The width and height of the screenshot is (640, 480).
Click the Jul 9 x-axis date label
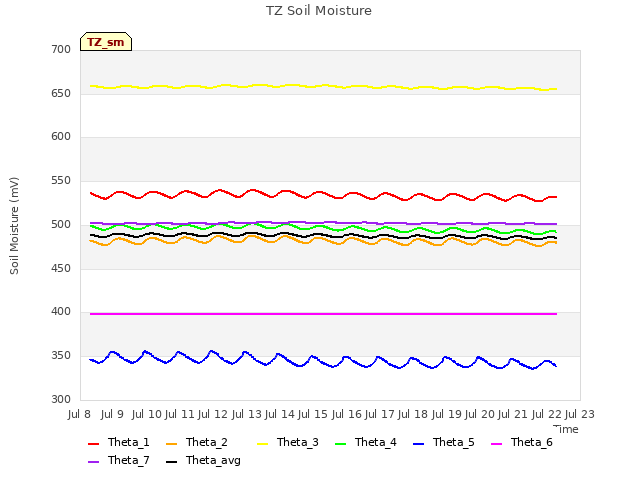click(112, 414)
